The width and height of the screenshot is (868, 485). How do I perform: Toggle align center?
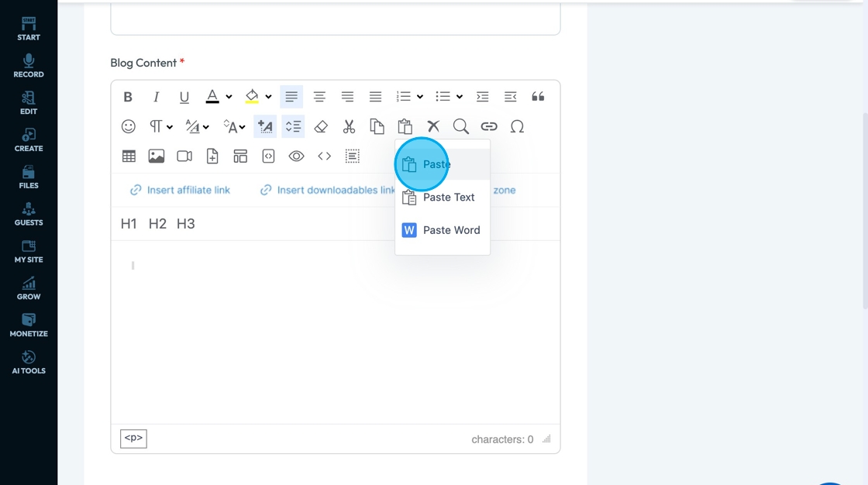[x=319, y=97]
